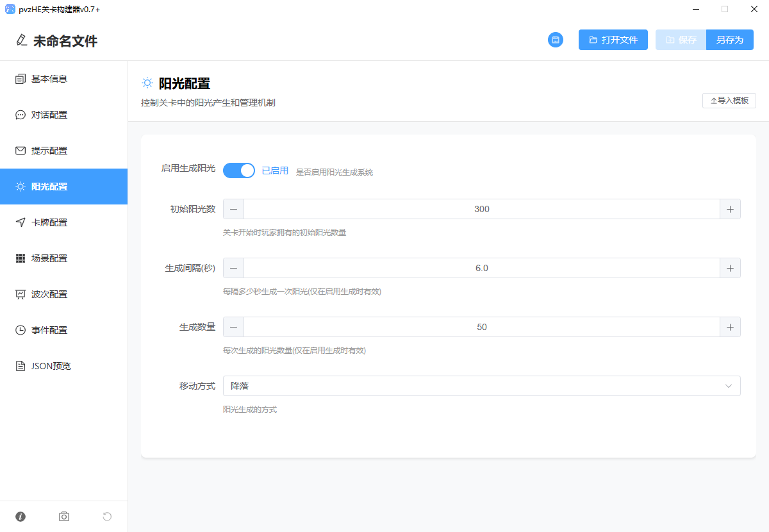Click the round blue calendar icon
This screenshot has height=532, width=769.
pos(555,40)
